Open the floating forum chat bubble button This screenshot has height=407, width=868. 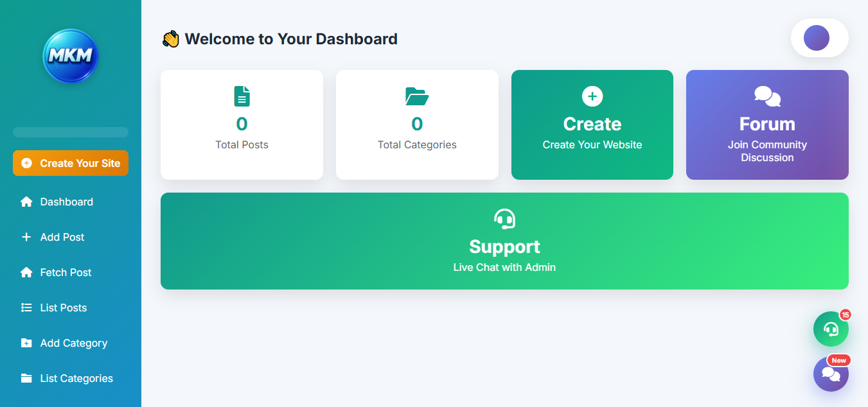pos(831,374)
